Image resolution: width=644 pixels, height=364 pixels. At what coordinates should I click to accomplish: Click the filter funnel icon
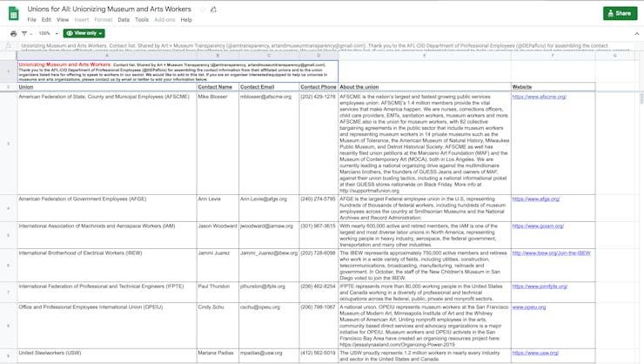24,34
